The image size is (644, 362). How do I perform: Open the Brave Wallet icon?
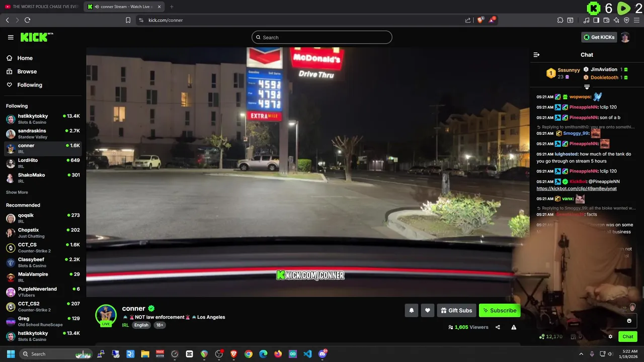click(x=606, y=20)
